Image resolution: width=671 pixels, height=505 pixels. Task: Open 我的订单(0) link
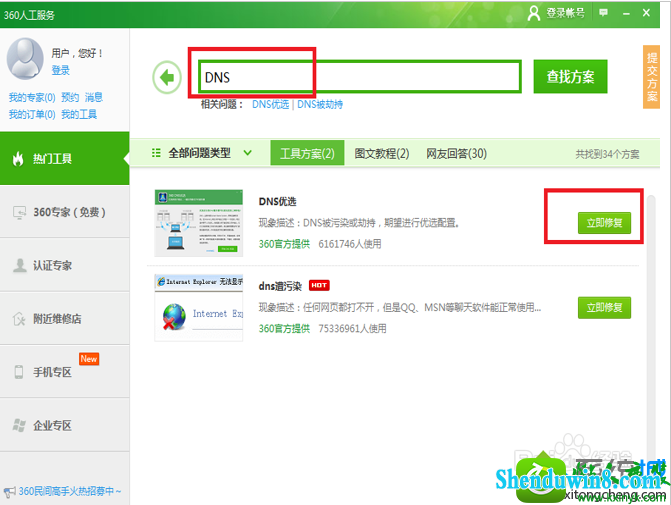pos(32,114)
